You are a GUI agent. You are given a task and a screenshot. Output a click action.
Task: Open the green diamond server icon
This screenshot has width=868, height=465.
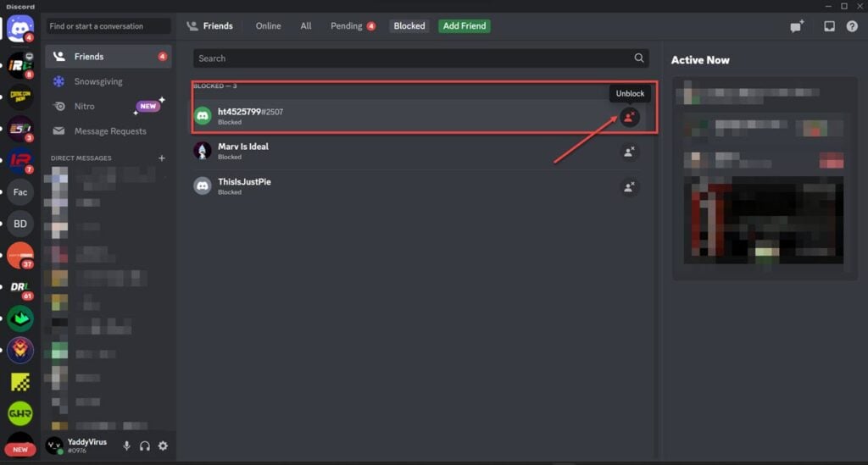click(20, 318)
